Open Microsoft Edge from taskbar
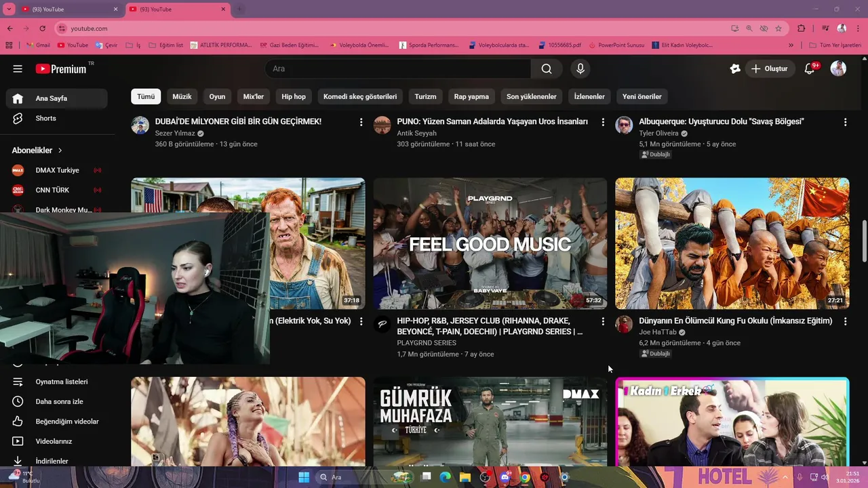 coord(446,477)
